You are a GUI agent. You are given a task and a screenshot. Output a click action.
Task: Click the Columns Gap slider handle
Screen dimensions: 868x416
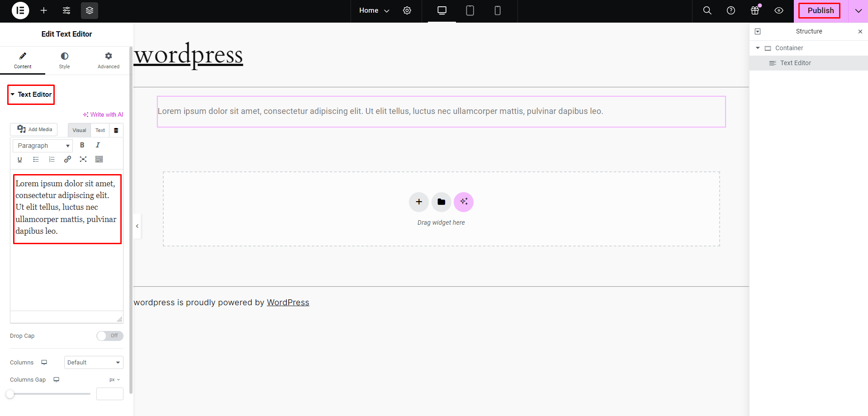(10, 394)
